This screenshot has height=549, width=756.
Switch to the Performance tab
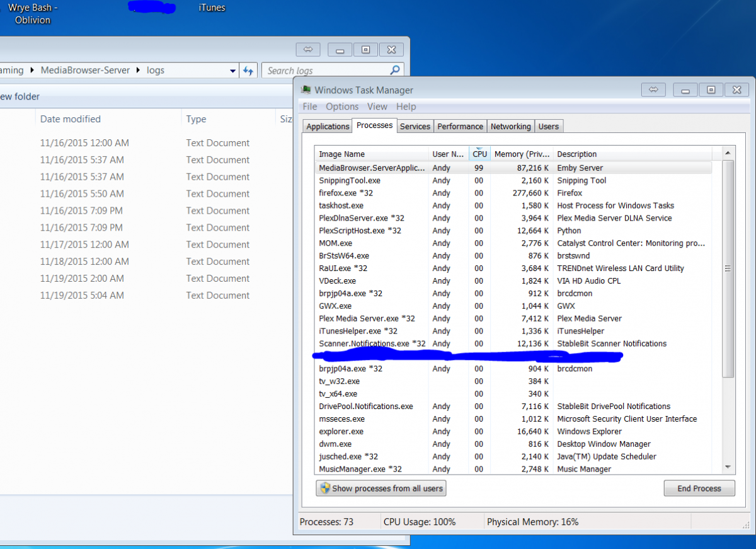[460, 126]
